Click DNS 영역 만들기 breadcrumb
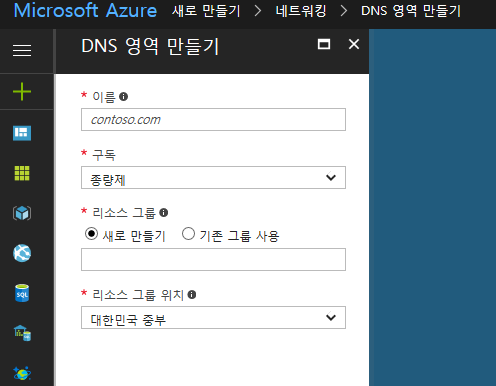The width and height of the screenshot is (496, 386). click(411, 11)
